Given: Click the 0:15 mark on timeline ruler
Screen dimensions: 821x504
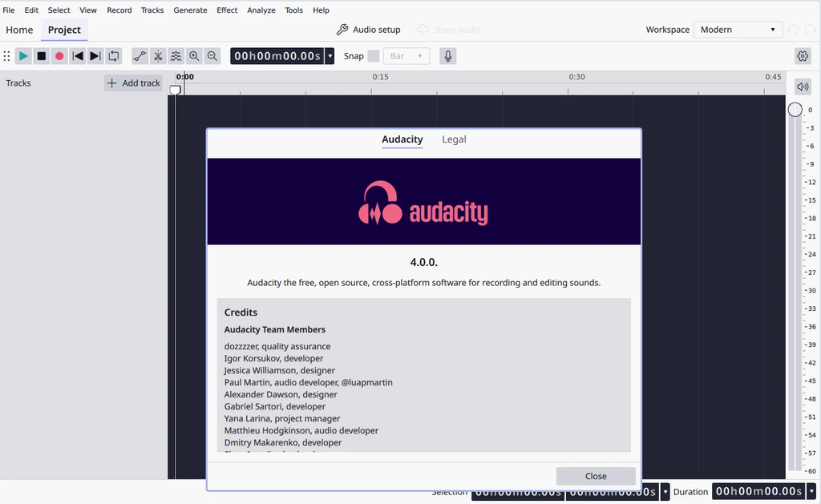Looking at the screenshot, I should click(381, 77).
